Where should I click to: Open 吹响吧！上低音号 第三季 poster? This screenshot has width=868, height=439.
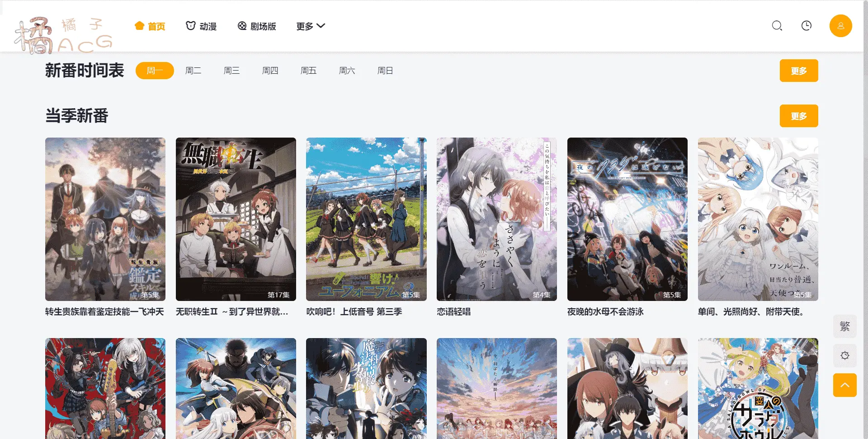pos(366,219)
